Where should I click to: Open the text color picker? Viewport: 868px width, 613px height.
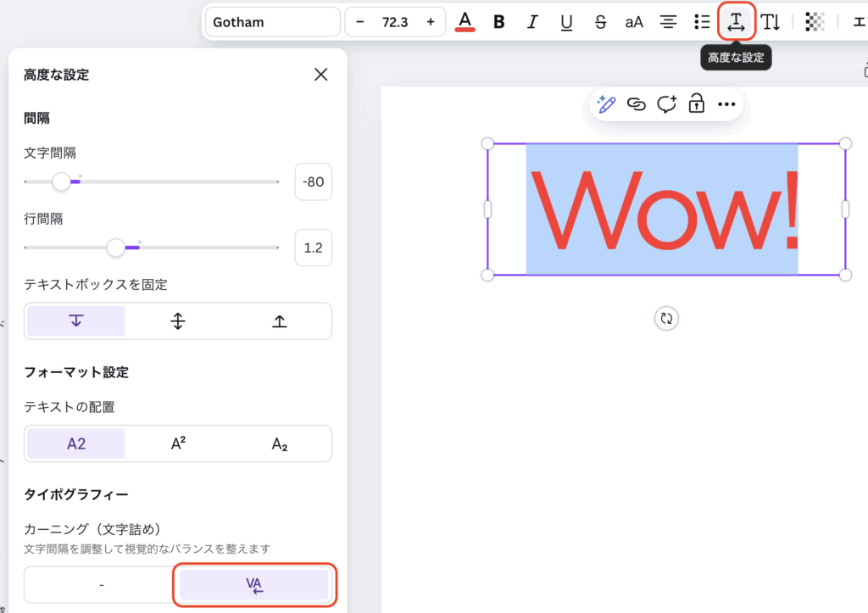click(x=465, y=22)
